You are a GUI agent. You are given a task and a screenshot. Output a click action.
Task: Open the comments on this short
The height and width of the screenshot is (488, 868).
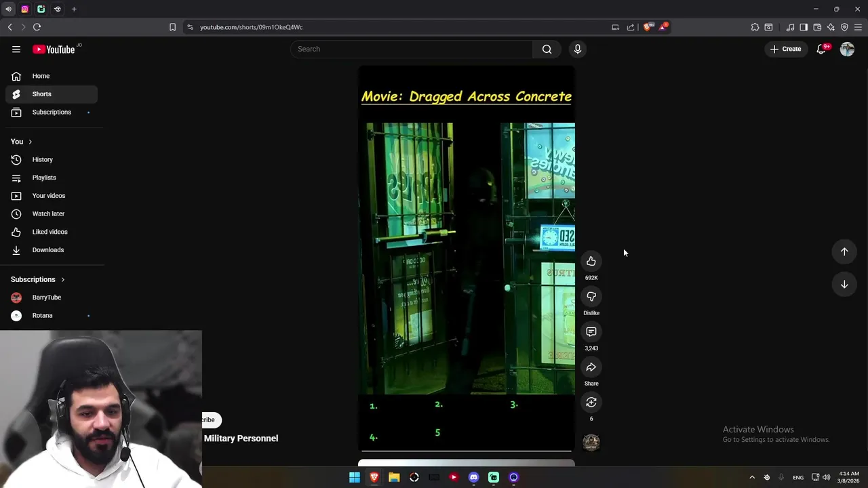[591, 332]
